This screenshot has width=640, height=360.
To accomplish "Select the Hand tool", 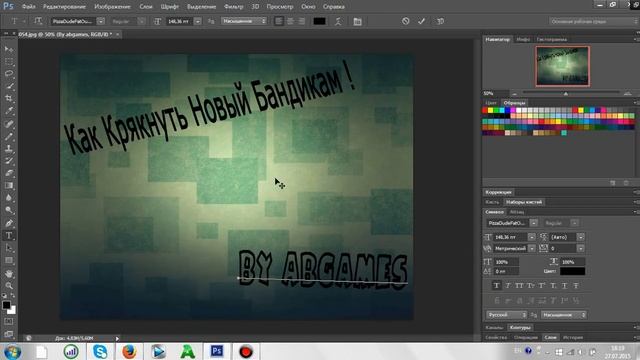I will (x=9, y=273).
